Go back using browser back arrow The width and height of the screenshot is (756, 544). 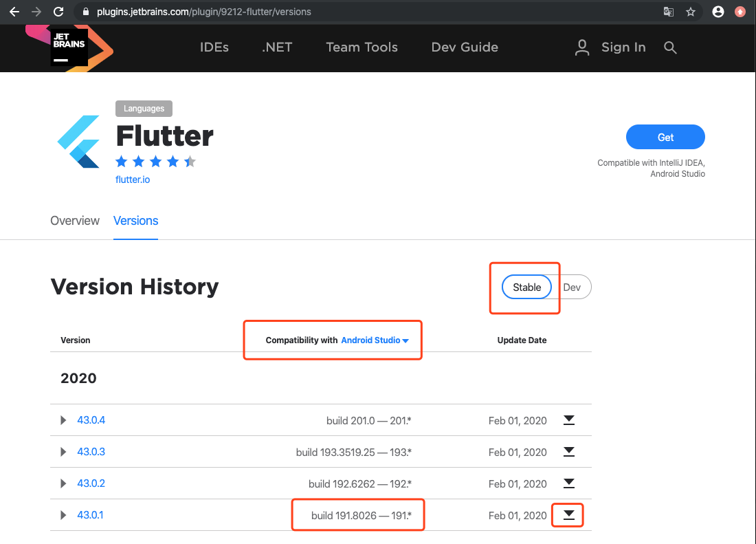(x=14, y=12)
